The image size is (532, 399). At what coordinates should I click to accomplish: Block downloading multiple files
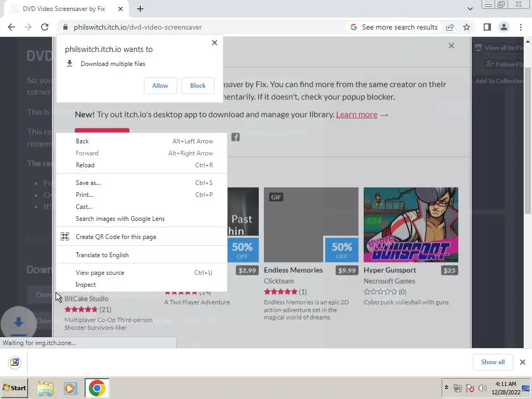(x=198, y=86)
